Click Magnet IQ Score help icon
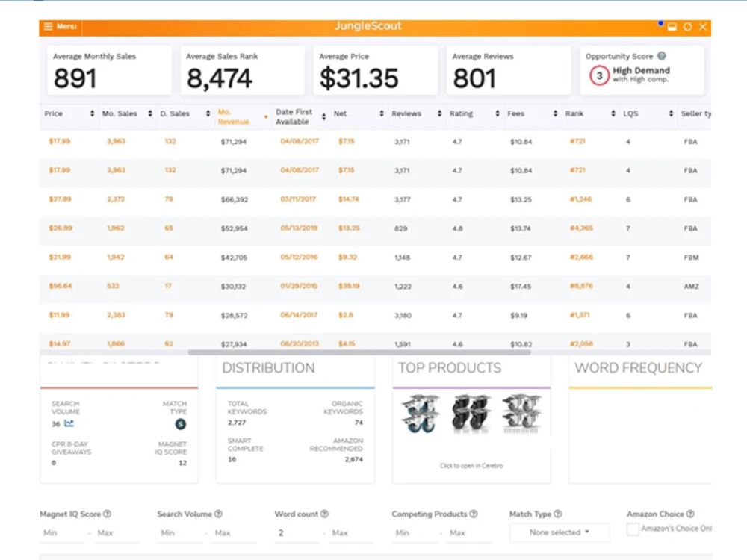 107,514
